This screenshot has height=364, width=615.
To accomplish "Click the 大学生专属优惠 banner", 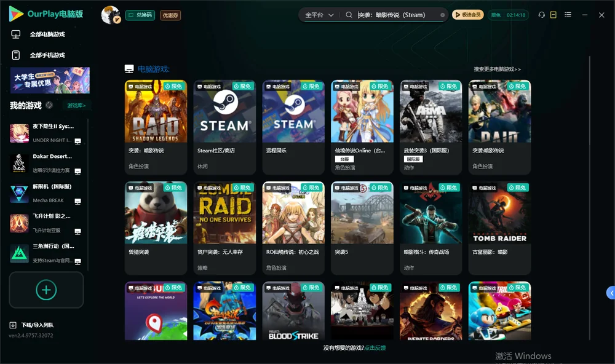I will pyautogui.click(x=50, y=80).
